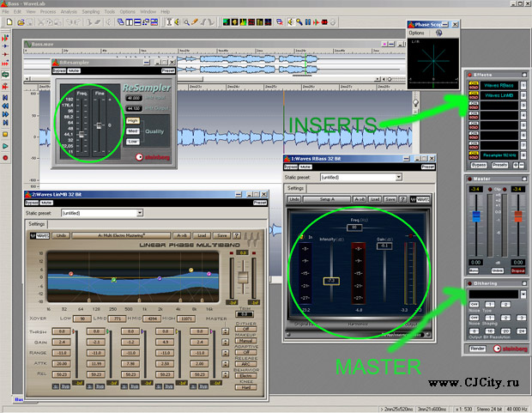
Task: Open Setup A menu in RBass
Action: [x=327, y=199]
